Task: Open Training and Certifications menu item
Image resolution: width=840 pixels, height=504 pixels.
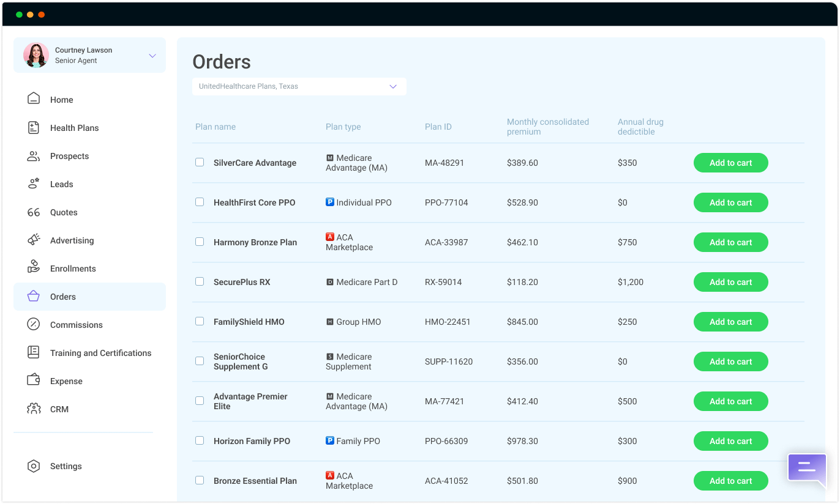Action: tap(100, 353)
